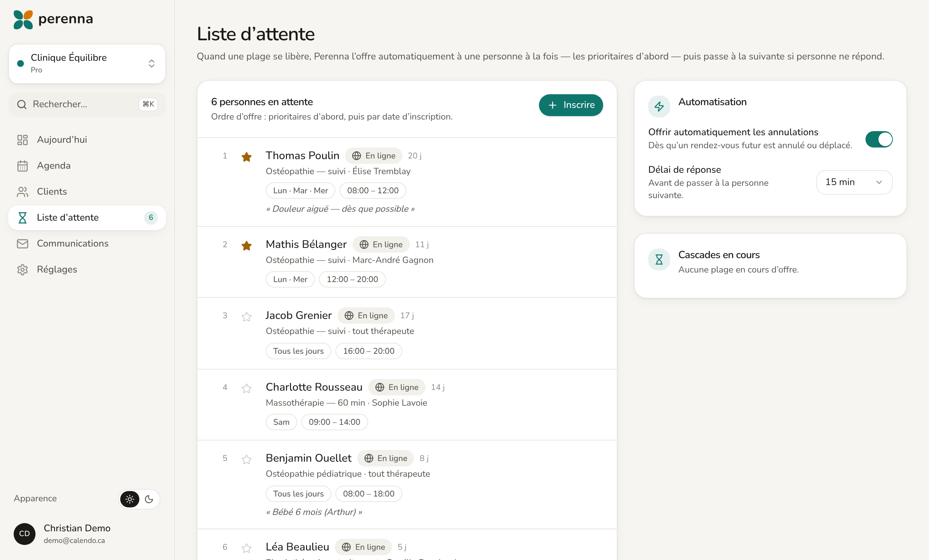This screenshot has width=929, height=560.
Task: Open Christian Demo account name
Action: click(x=77, y=528)
